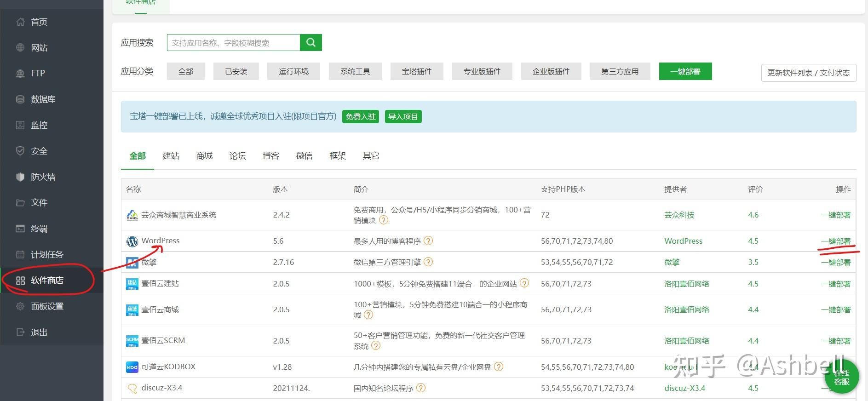Open the WordPress provider link
Viewport: 868px width, 401px height.
(683, 241)
